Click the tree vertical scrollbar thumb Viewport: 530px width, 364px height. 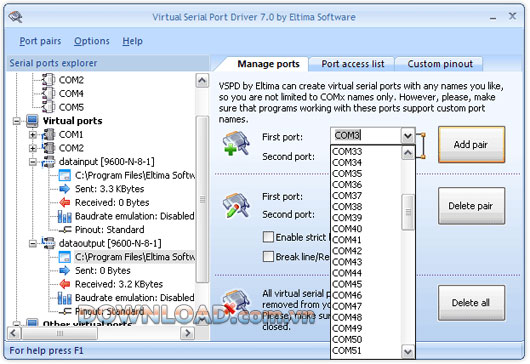202,199
